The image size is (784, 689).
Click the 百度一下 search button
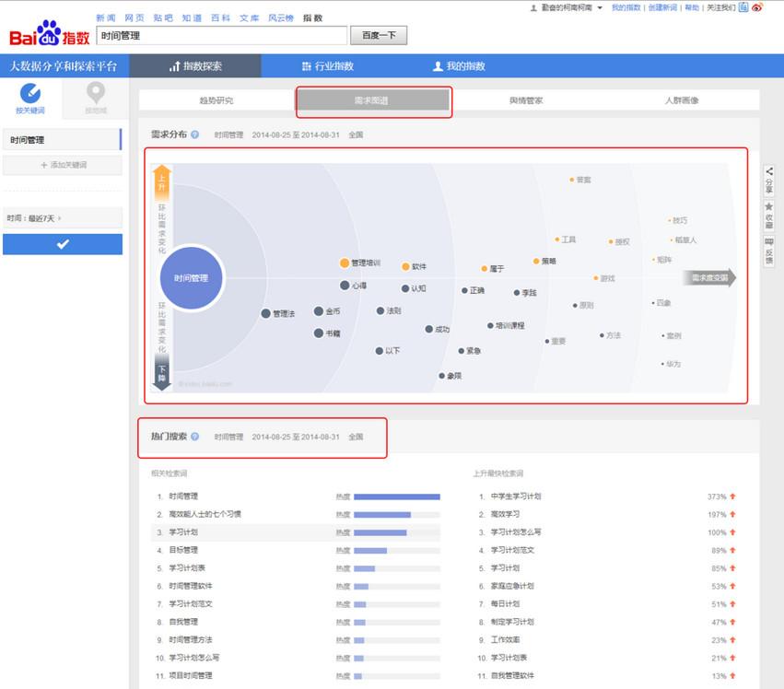coord(379,36)
